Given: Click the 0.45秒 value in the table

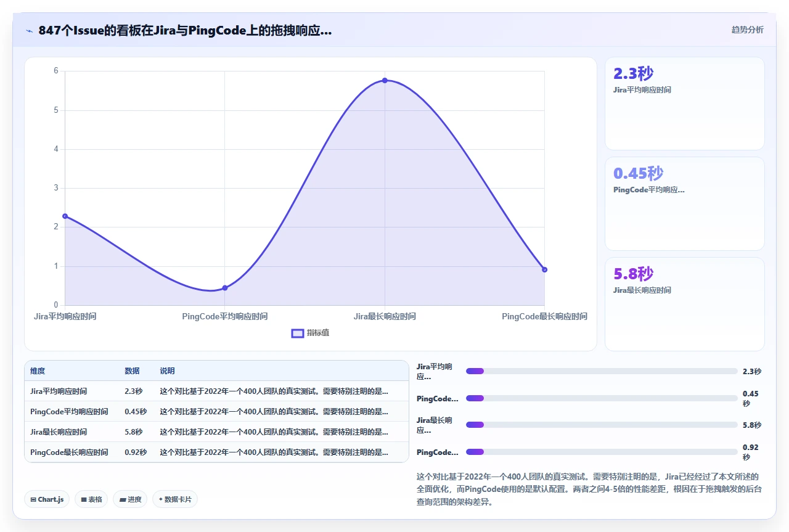Looking at the screenshot, I should 136,411.
